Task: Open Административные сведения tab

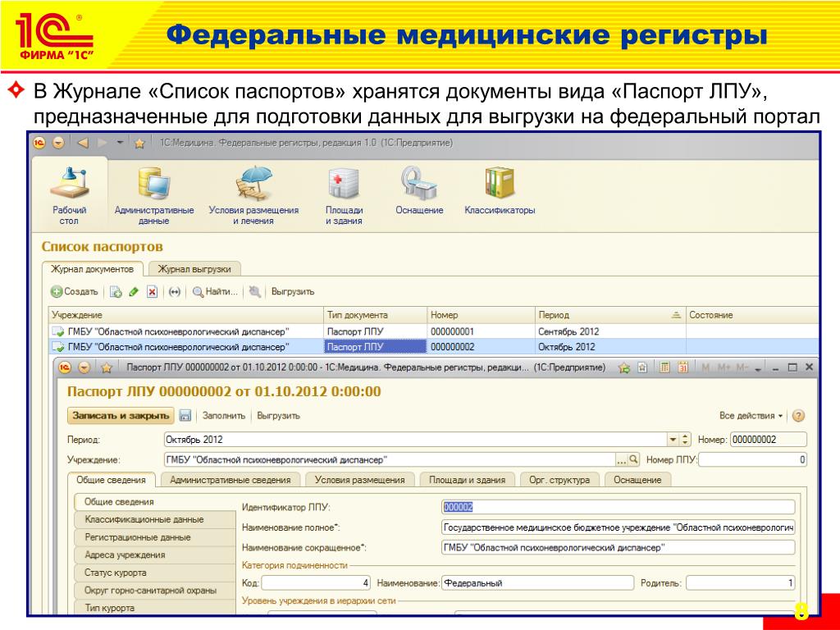Action: click(x=231, y=480)
